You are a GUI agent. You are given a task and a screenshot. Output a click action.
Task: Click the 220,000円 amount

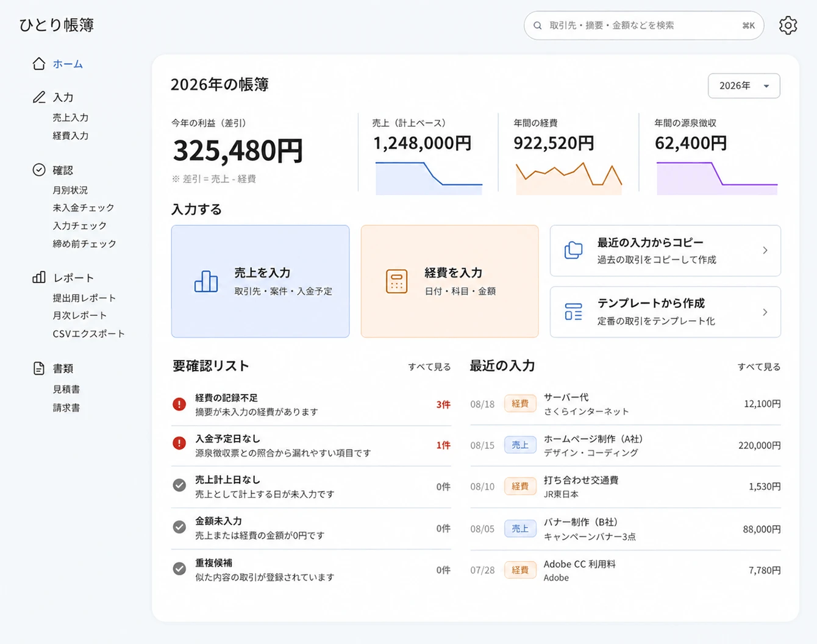pos(760,445)
